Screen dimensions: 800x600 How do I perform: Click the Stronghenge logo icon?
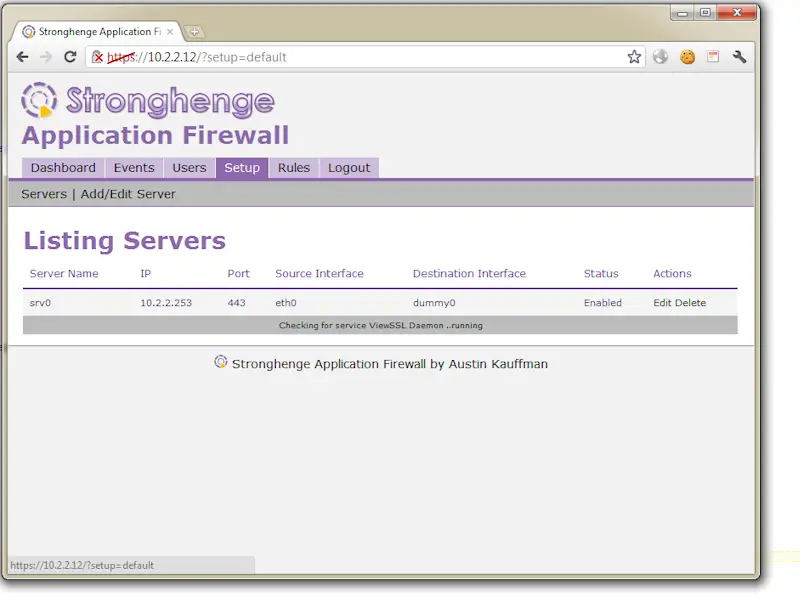point(39,99)
